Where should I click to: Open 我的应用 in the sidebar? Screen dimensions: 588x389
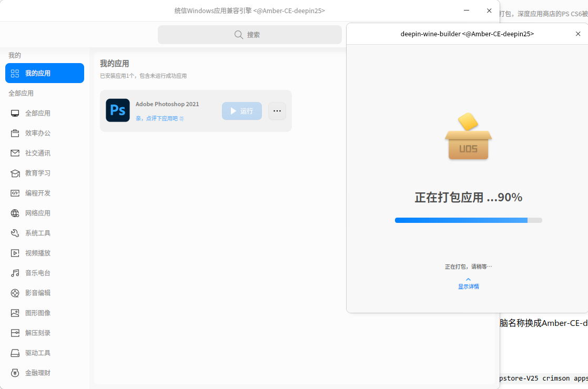pos(45,73)
